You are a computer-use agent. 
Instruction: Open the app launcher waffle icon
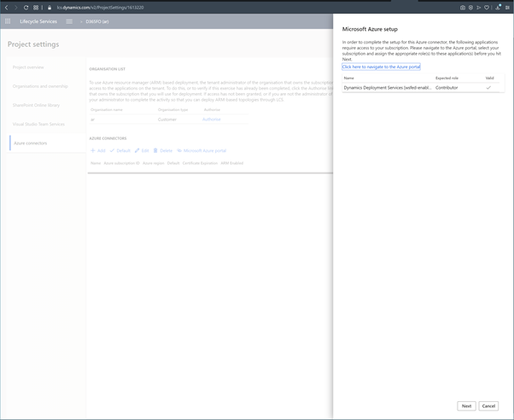[x=8, y=21]
